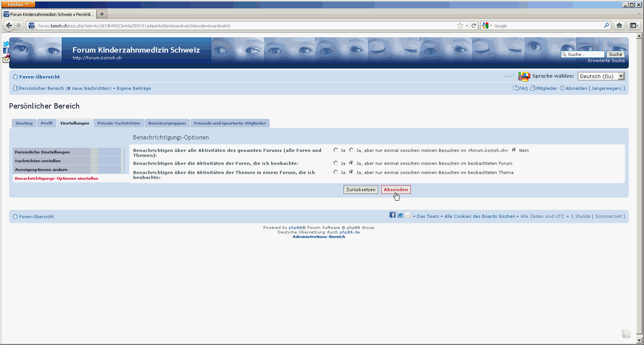Click the browser back arrow button
This screenshot has width=644, height=345.
pyautogui.click(x=9, y=26)
